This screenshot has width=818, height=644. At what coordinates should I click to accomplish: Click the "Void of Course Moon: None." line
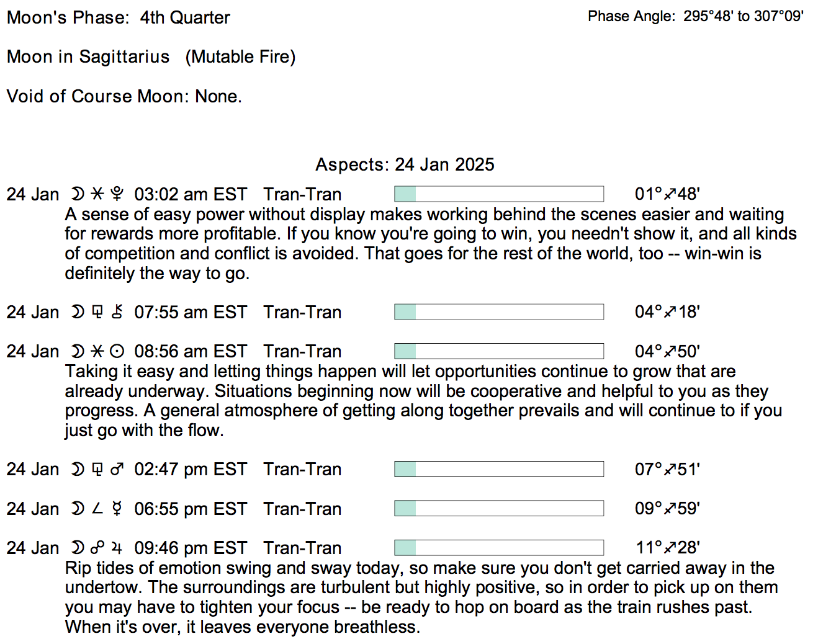pyautogui.click(x=124, y=96)
